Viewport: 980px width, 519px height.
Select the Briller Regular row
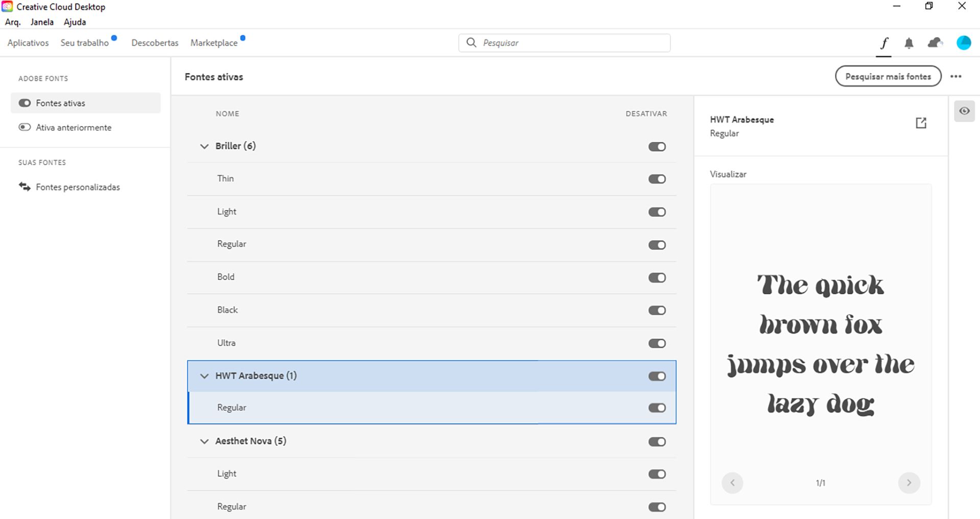(x=432, y=245)
